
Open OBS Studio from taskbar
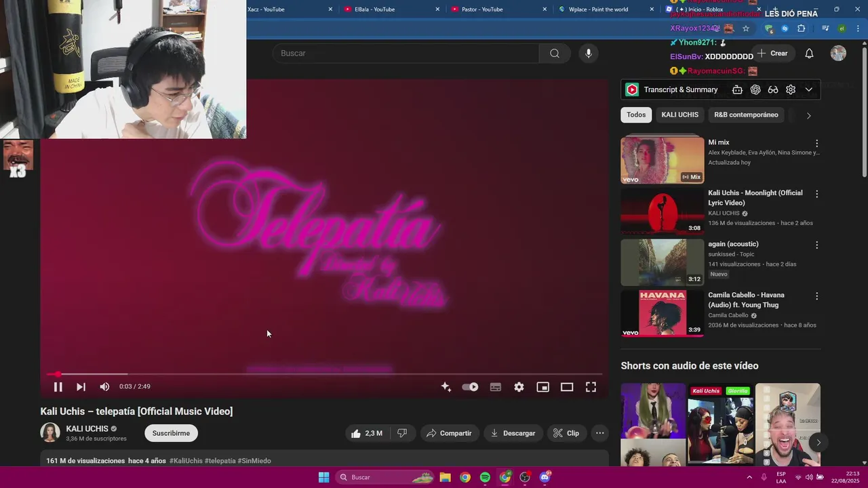pos(525,477)
